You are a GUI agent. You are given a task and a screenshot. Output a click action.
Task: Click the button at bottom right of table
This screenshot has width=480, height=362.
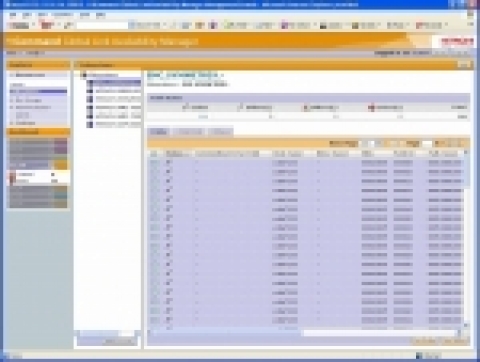tap(455, 341)
